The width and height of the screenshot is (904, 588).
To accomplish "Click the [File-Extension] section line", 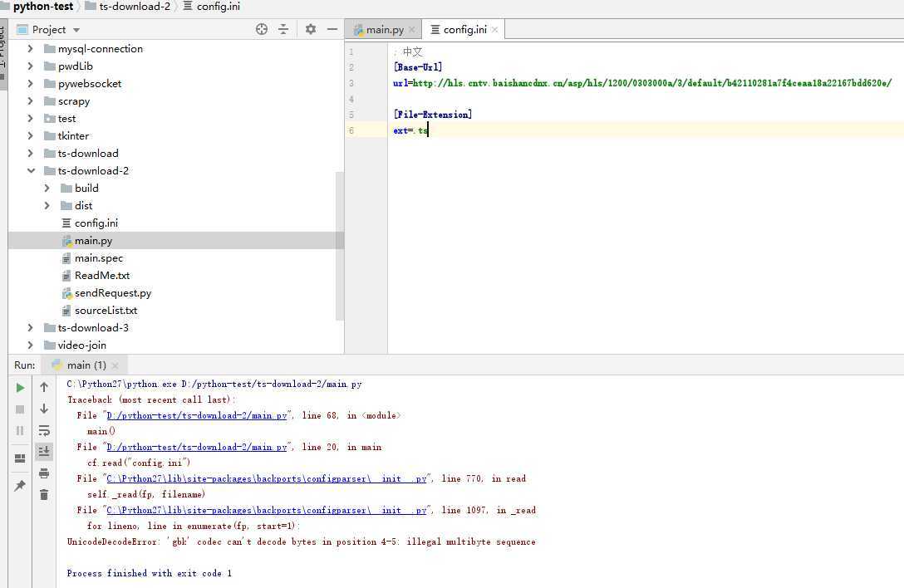I will click(432, 115).
